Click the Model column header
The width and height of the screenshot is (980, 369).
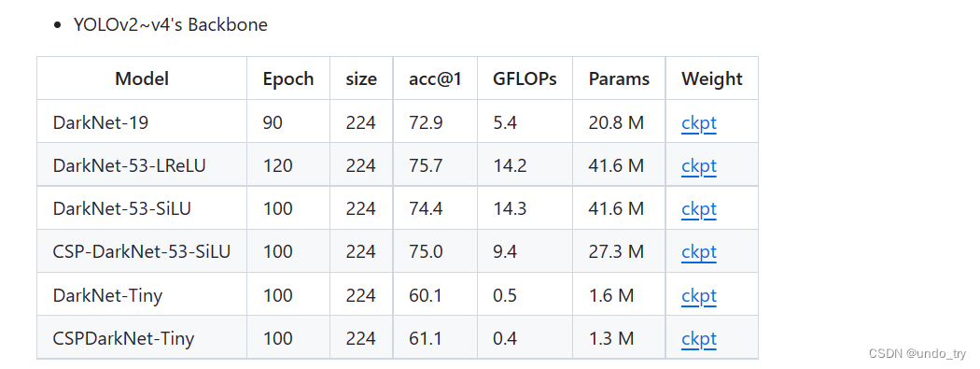click(142, 78)
